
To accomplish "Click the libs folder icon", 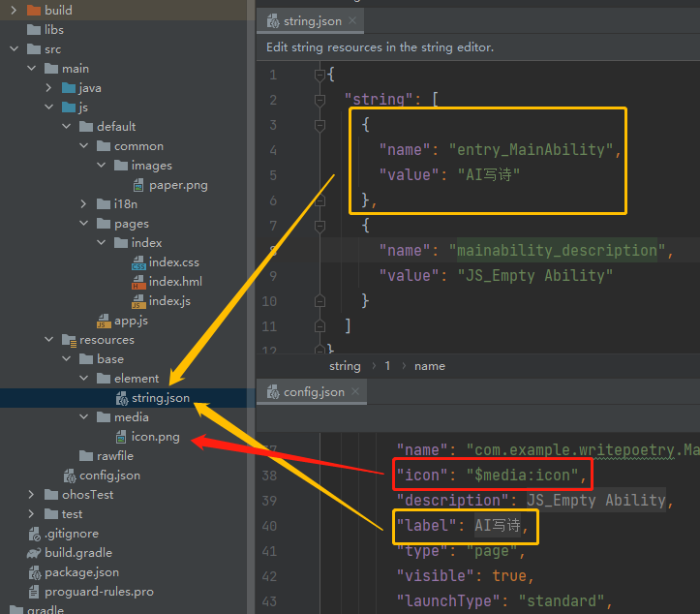I will [x=34, y=29].
